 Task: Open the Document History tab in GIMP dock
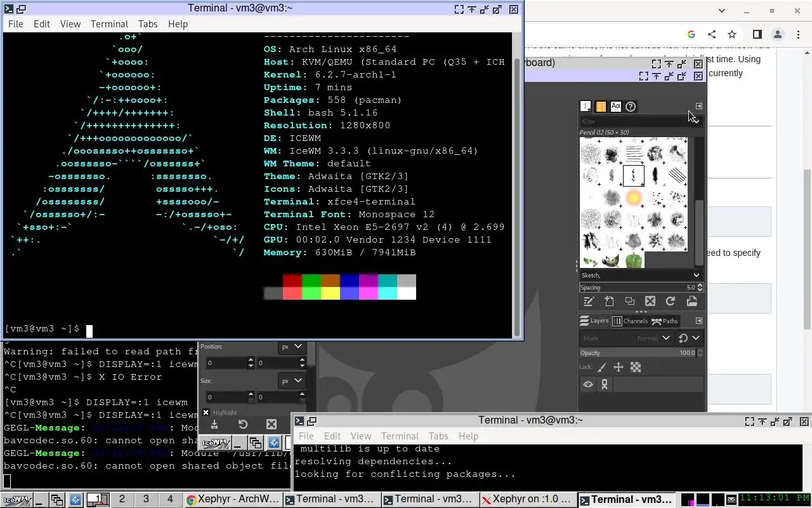(x=631, y=107)
